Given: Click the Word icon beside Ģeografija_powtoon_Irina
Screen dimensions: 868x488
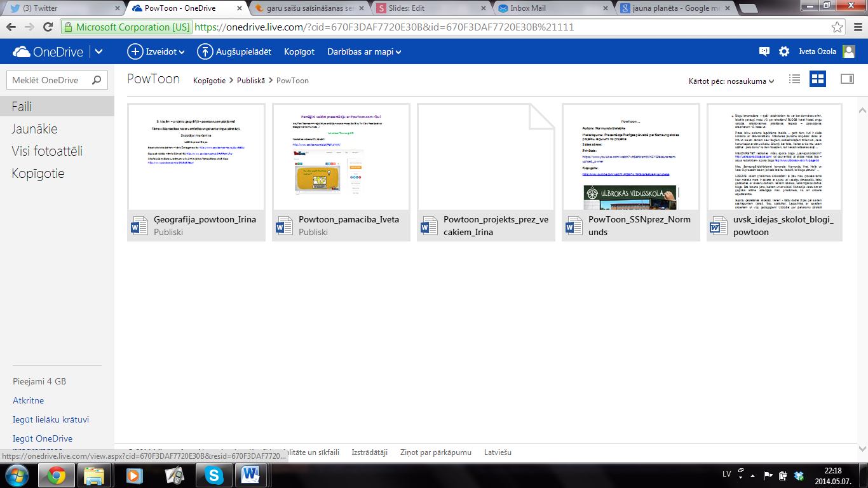Looking at the screenshot, I should pyautogui.click(x=139, y=226).
